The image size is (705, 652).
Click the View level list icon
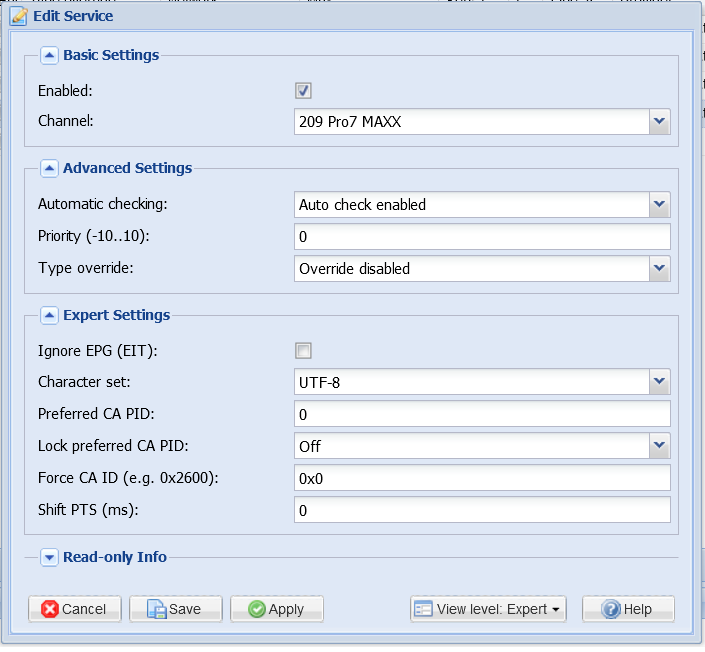(423, 609)
